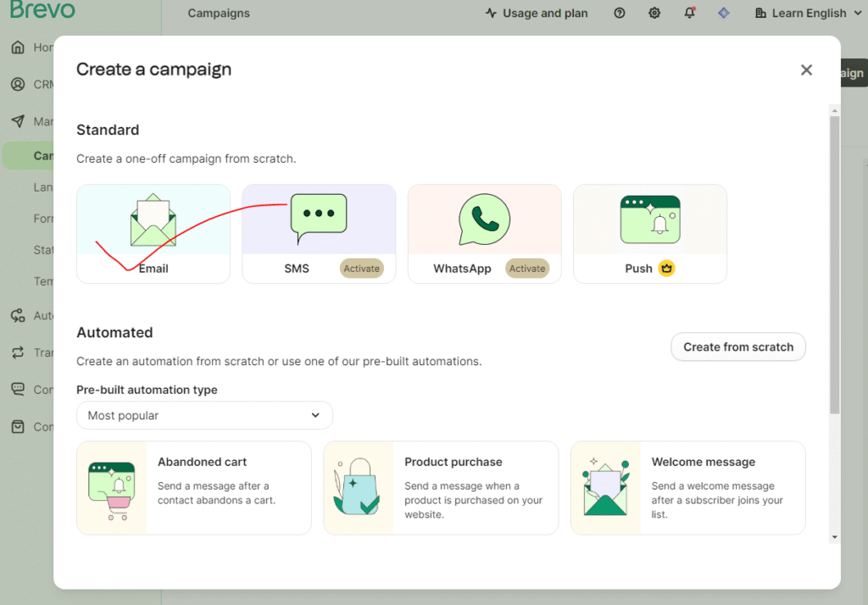Choose the SMS chat bubble icon
868x605 pixels.
click(x=319, y=214)
